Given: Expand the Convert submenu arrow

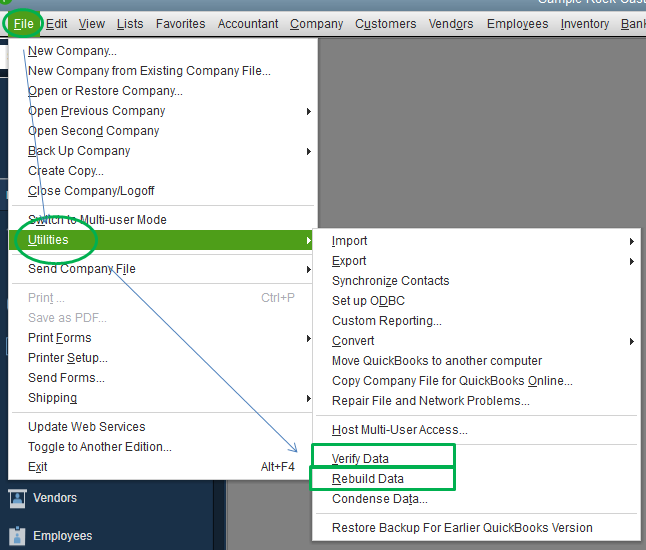Looking at the screenshot, I should (632, 341).
